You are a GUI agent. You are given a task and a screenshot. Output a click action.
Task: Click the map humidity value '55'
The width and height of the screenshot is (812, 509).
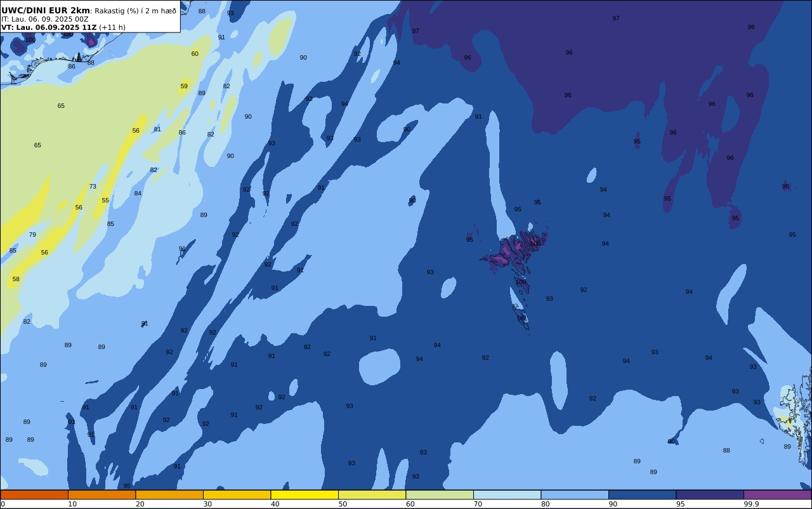click(x=105, y=201)
